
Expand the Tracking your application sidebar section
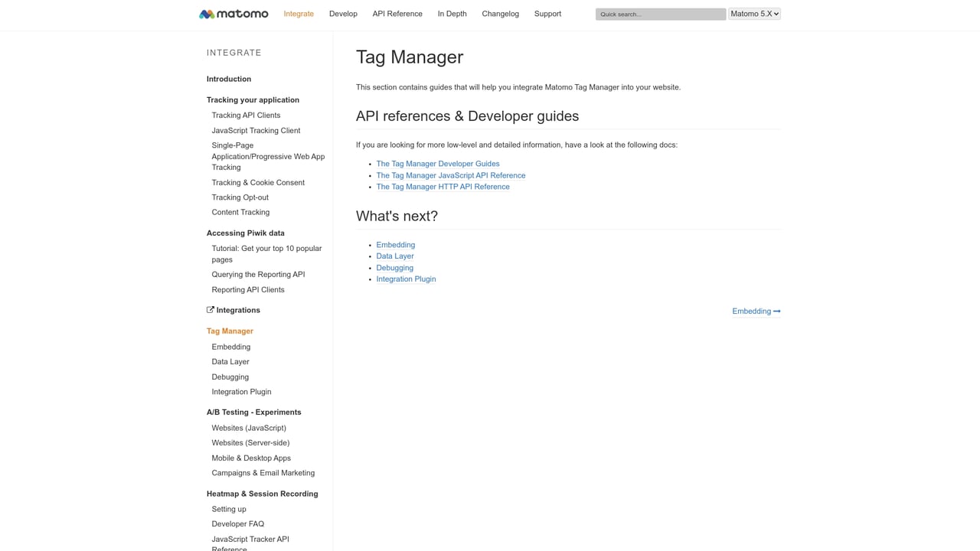[253, 99]
